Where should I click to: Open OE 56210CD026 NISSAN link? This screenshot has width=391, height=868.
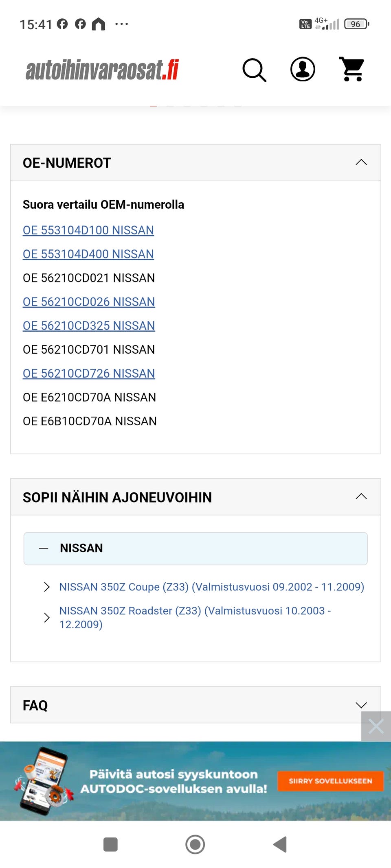pyautogui.click(x=89, y=302)
